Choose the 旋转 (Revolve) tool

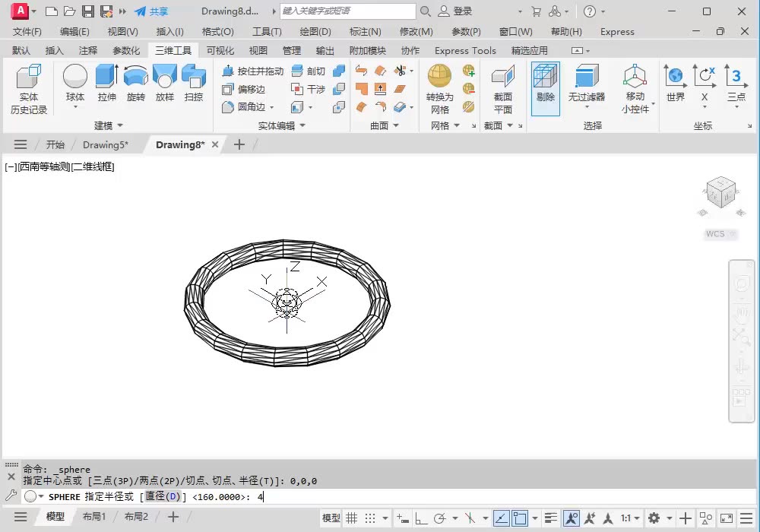[x=135, y=77]
